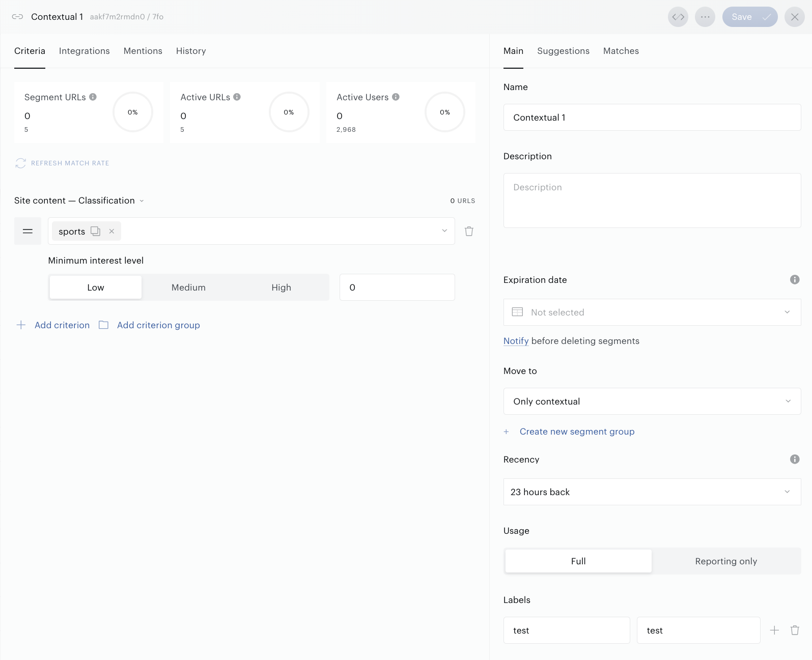Copy the sports classification tag
The width and height of the screenshot is (812, 660).
(95, 231)
